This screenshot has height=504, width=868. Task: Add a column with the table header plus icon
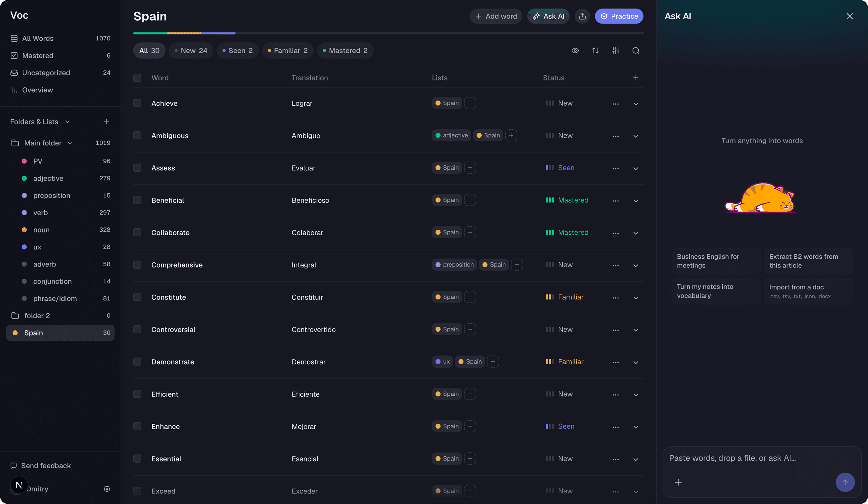[636, 78]
